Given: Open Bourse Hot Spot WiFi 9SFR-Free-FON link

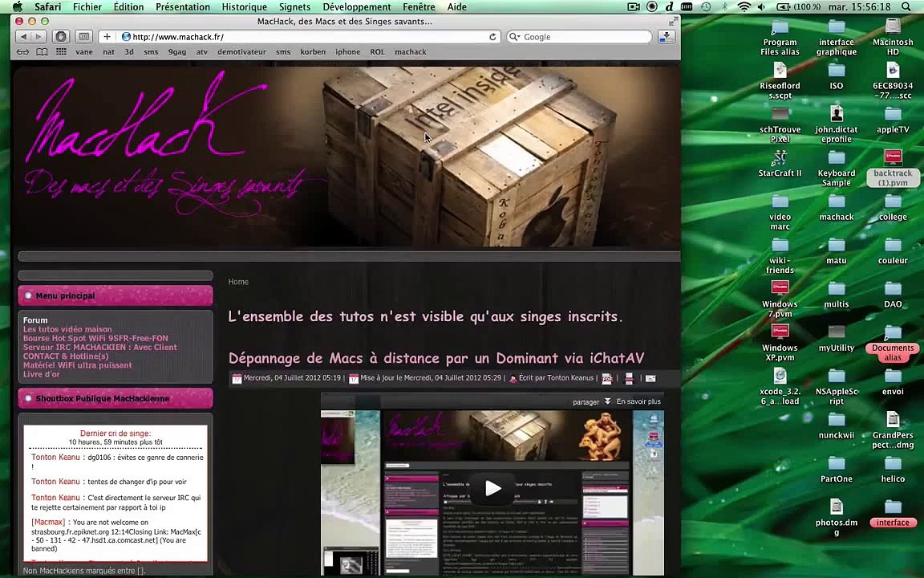Looking at the screenshot, I should (x=95, y=338).
